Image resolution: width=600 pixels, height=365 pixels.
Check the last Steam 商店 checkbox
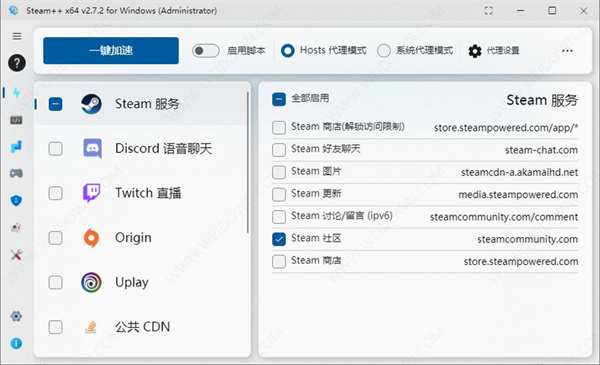279,261
